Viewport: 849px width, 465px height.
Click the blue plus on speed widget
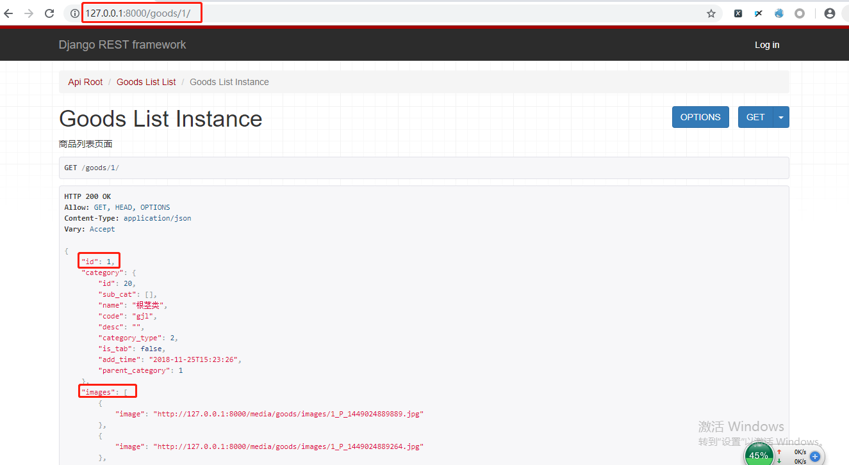pyautogui.click(x=815, y=456)
